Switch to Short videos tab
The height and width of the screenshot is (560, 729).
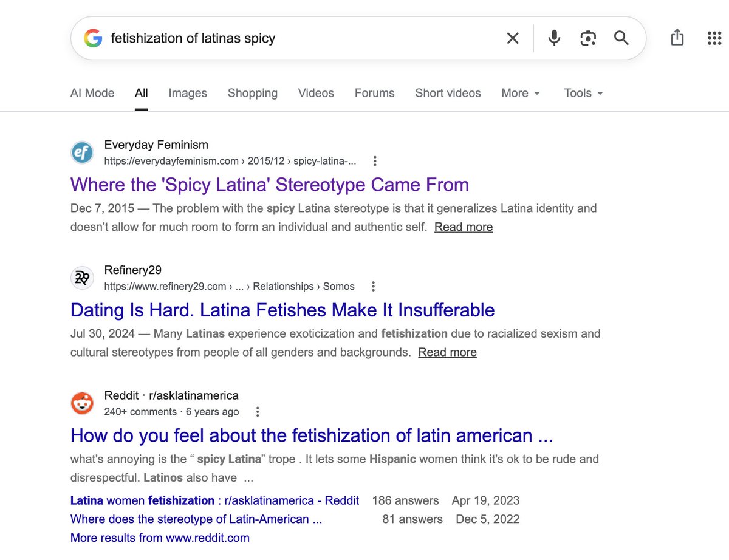point(448,93)
